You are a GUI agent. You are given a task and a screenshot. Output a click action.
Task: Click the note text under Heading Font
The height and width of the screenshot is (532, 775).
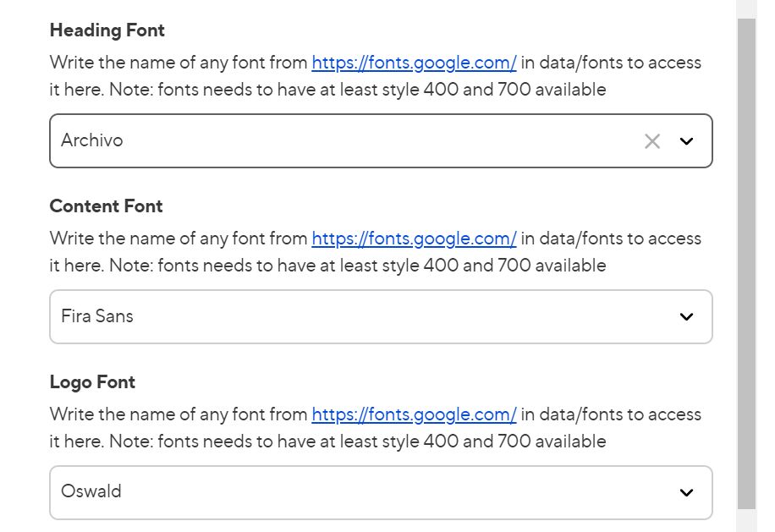(327, 90)
